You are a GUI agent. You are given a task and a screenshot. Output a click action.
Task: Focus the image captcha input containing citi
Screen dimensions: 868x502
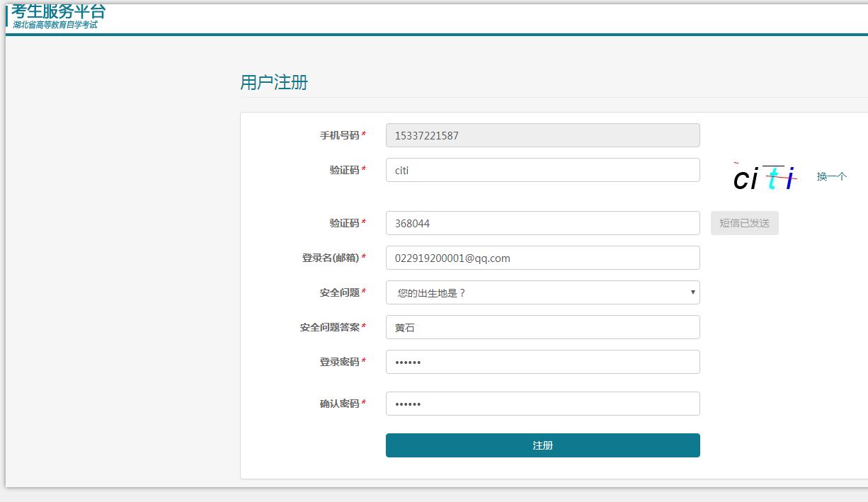click(x=542, y=169)
